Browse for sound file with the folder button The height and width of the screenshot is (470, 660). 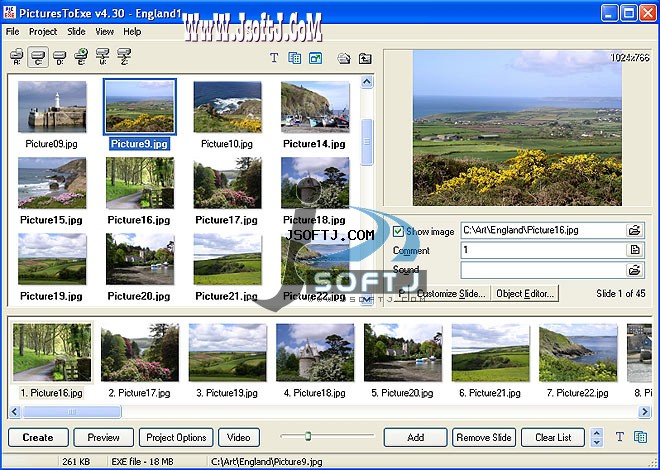click(634, 270)
